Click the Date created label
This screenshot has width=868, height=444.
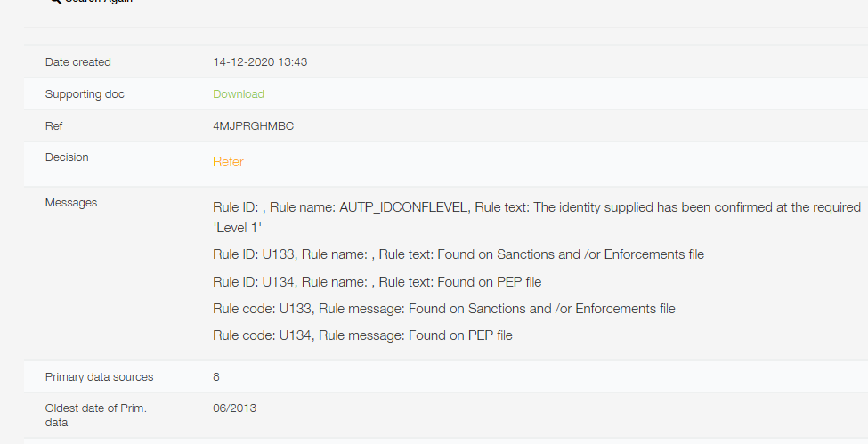click(x=78, y=62)
